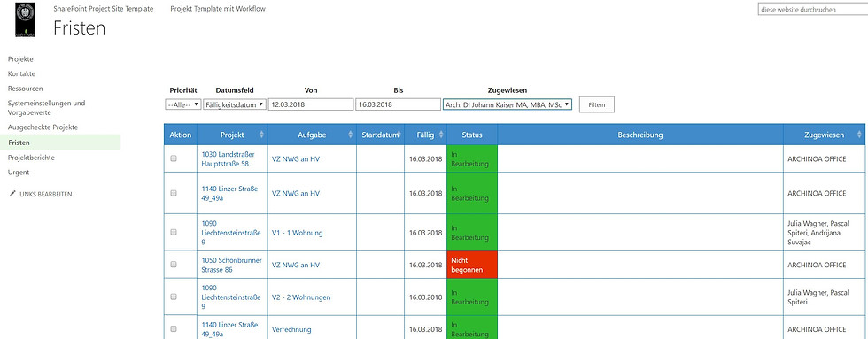The height and width of the screenshot is (339, 868).
Task: Tick checkbox for 1140 Linzer Straße VZ NWG row
Action: coord(174,193)
